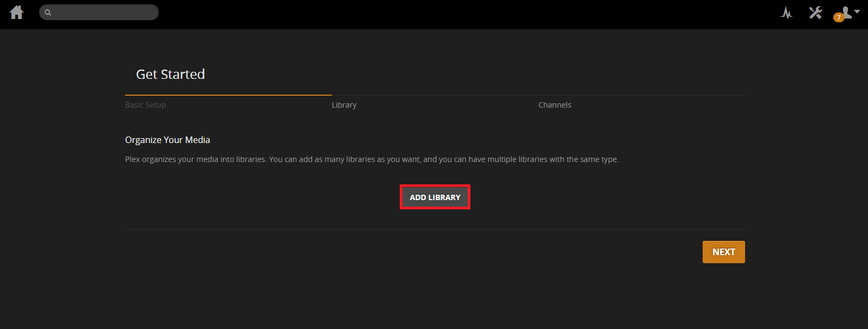Click the orange notification badge showing 7

(x=839, y=17)
